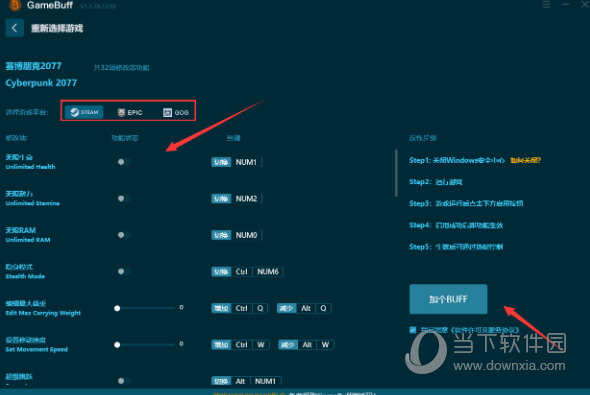Viewport: 590px width, 395px height.
Task: Click the NUM2 hotkey for Unlimited Stamina
Action: 246,199
